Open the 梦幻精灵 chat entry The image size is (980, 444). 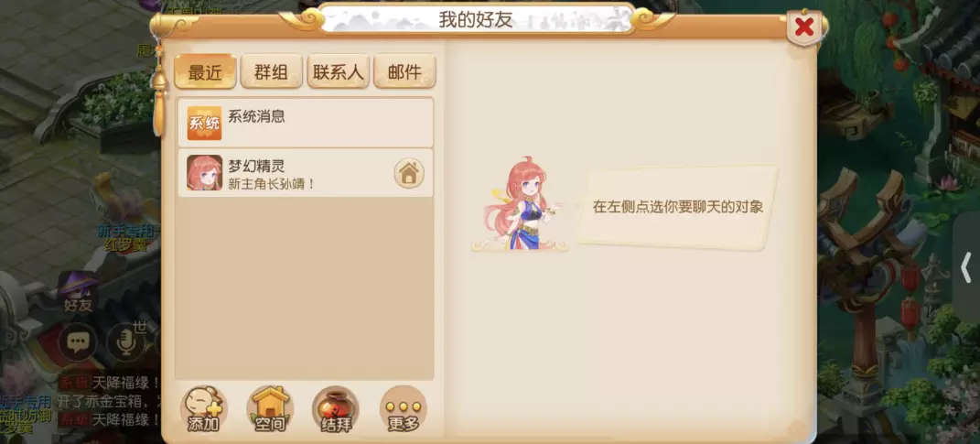[306, 173]
